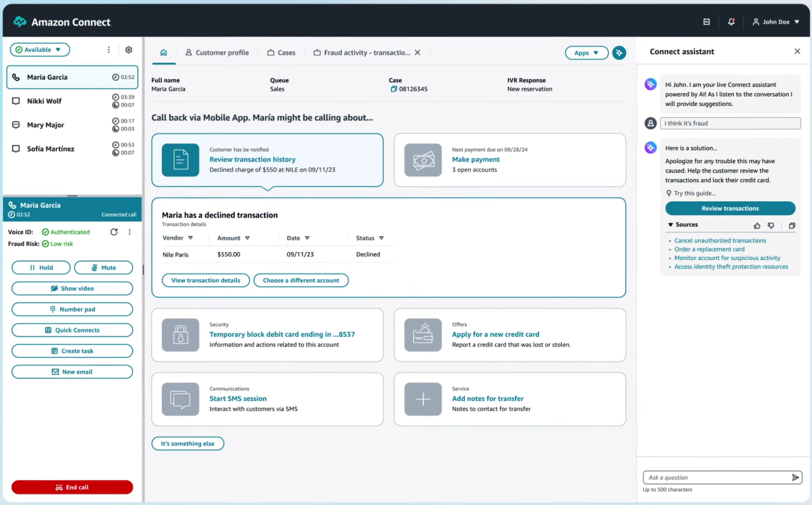Viewport: 812px width, 505px height.
Task: Close the Connect assistant panel
Action: pos(797,51)
